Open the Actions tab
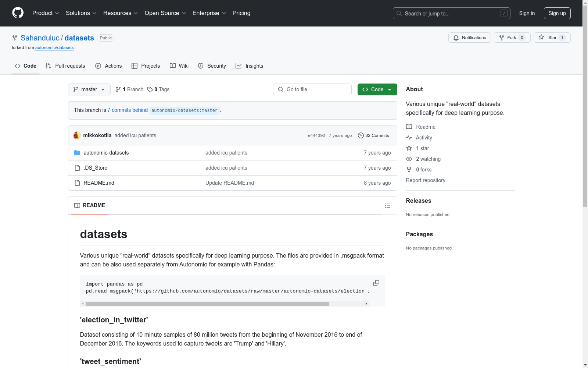 pyautogui.click(x=108, y=66)
